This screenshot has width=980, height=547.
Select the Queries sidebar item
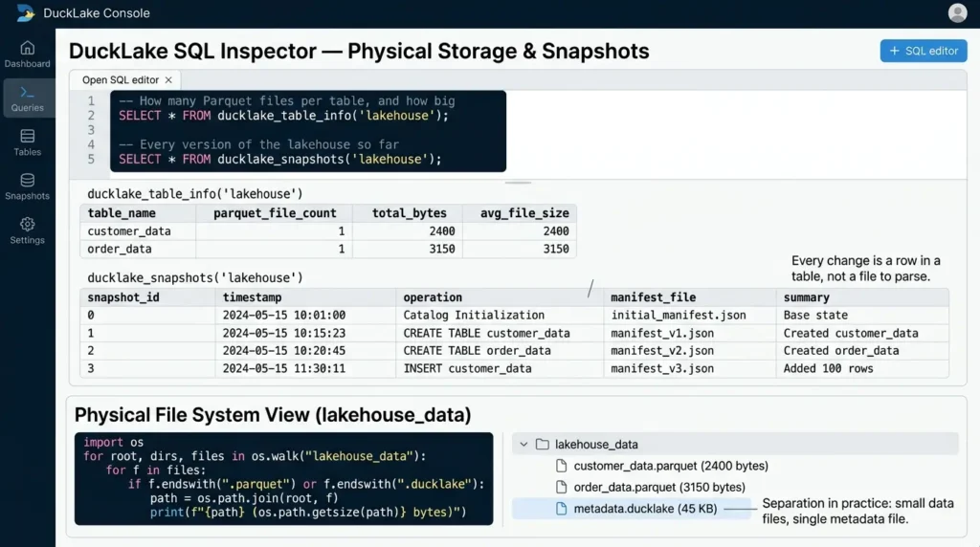tap(28, 98)
